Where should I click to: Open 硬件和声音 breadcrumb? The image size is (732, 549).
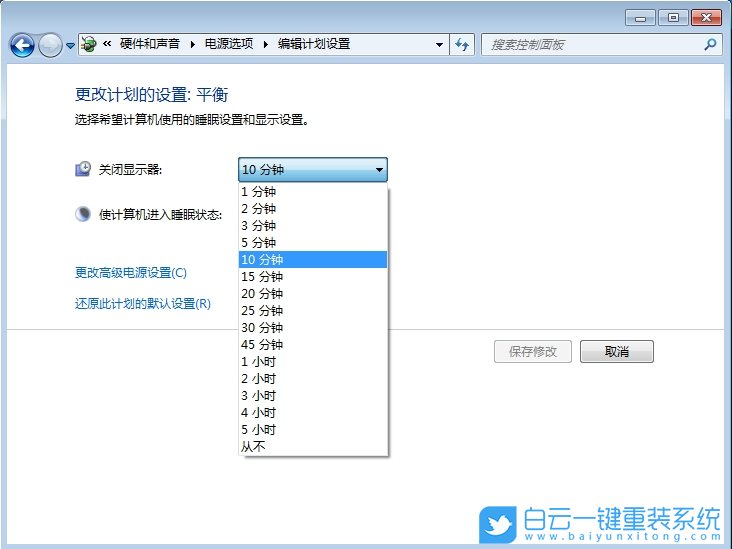pos(150,44)
